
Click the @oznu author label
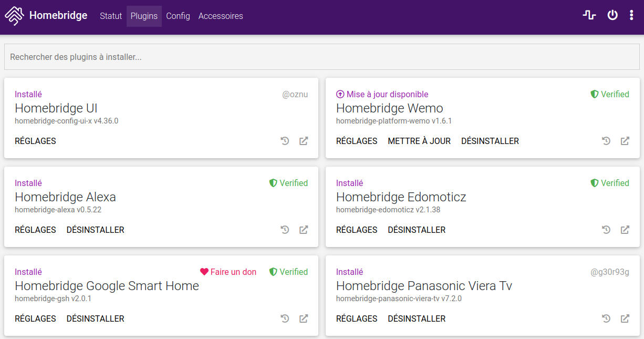click(295, 94)
